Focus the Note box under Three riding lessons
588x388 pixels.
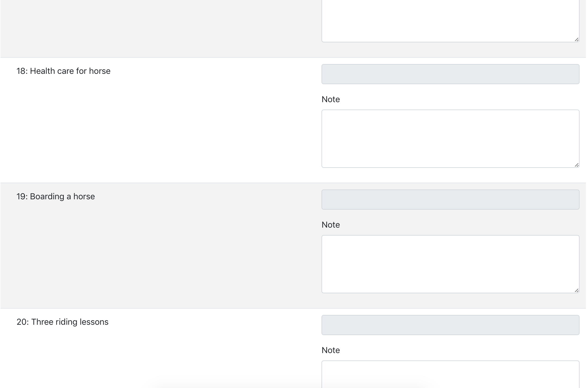click(x=450, y=375)
